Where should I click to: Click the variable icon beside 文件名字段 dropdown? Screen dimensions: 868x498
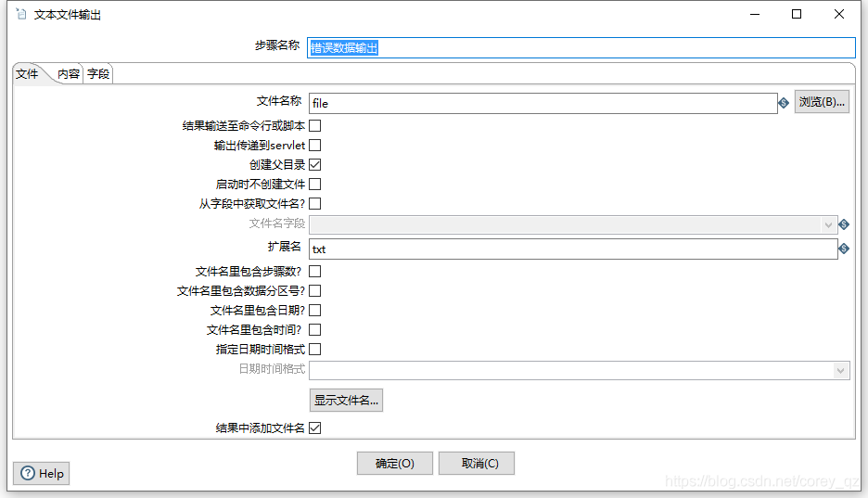(x=844, y=224)
